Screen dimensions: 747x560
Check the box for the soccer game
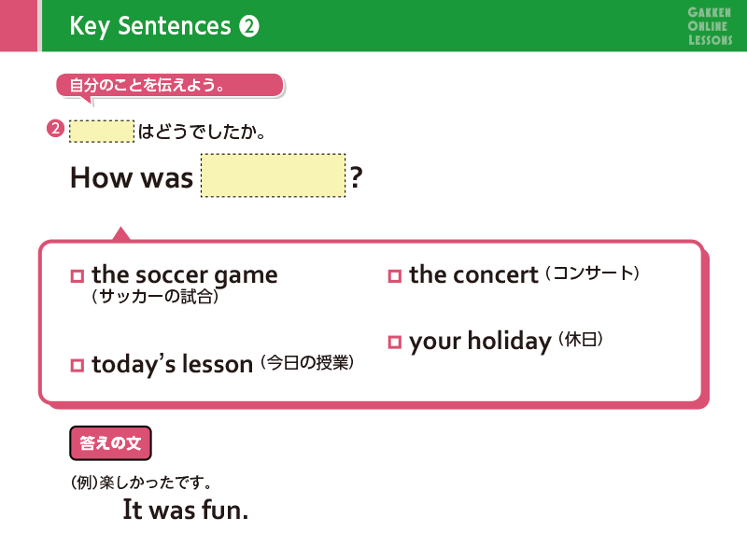point(78,276)
